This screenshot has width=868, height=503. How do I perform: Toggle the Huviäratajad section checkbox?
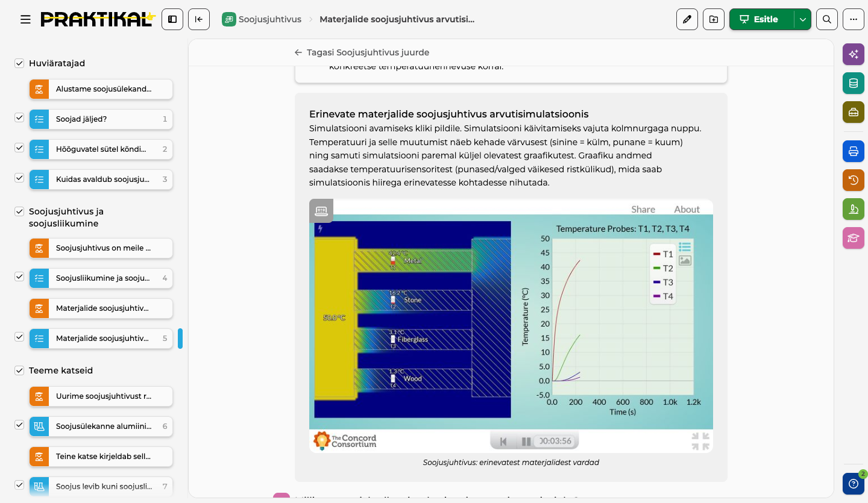tap(19, 63)
